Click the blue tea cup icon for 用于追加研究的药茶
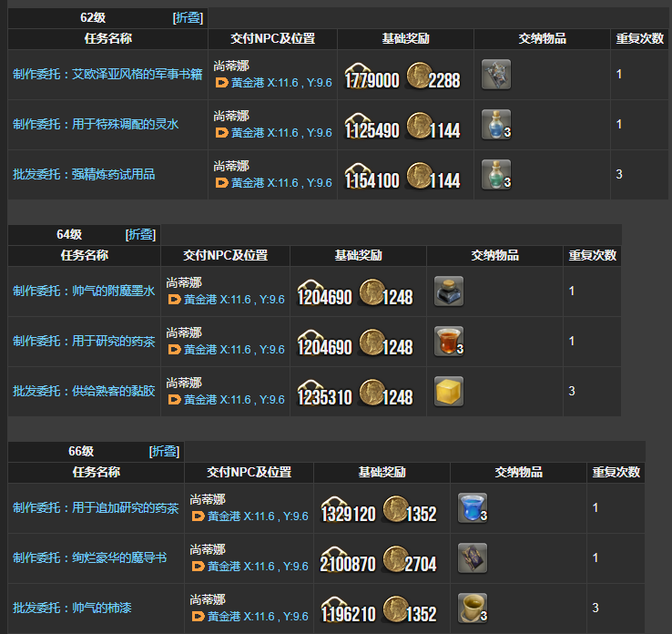Image resolution: width=672 pixels, height=634 pixels. pos(473,508)
